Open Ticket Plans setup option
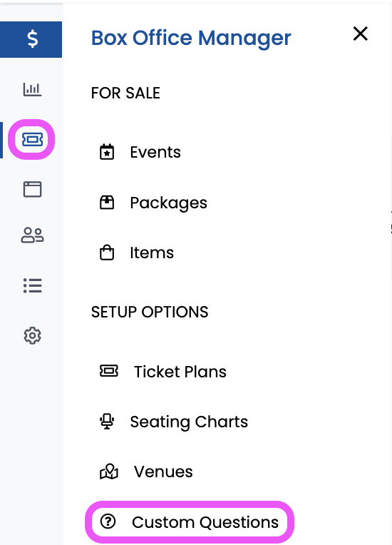The image size is (392, 545). pyautogui.click(x=180, y=372)
